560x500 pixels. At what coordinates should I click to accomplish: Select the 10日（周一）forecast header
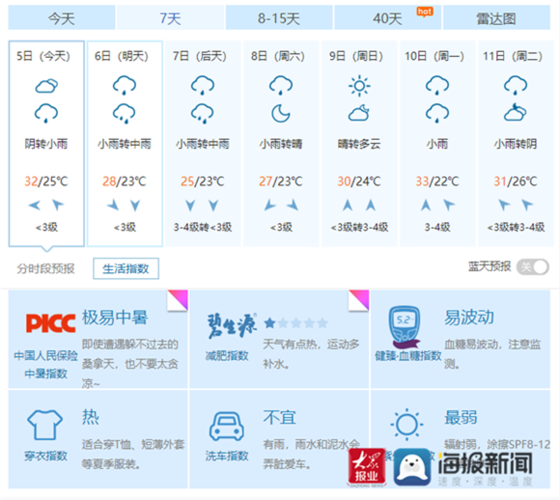click(434, 56)
